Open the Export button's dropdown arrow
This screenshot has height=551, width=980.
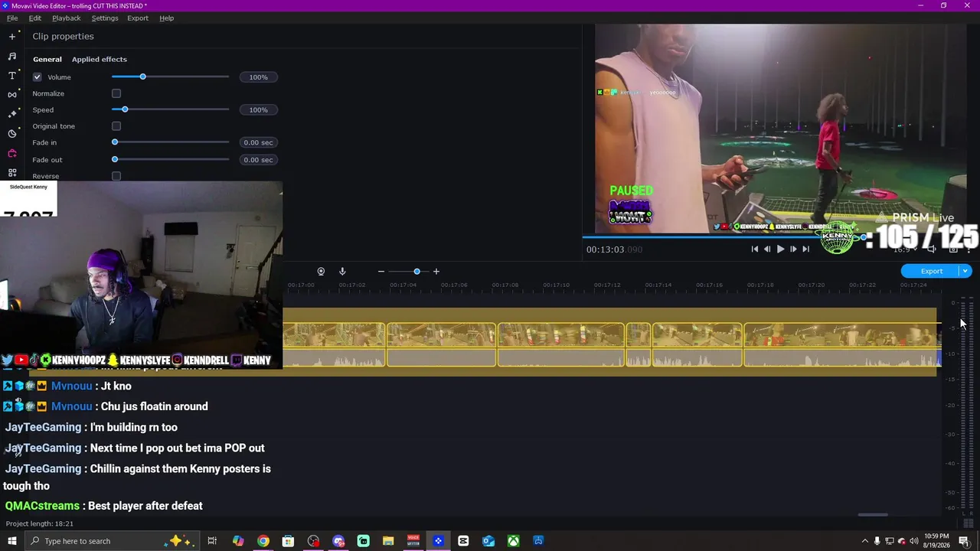click(x=965, y=271)
